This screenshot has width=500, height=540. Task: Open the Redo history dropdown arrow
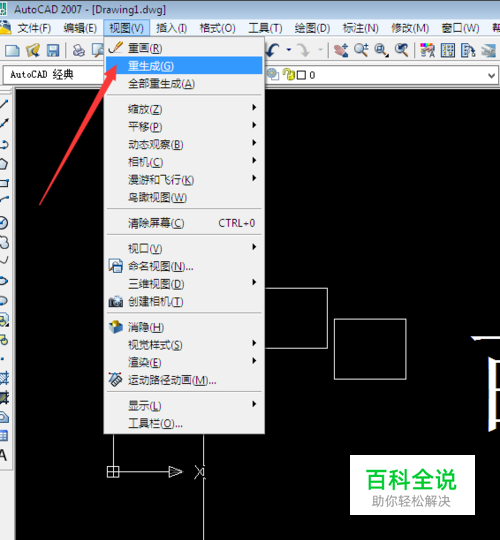[x=320, y=50]
